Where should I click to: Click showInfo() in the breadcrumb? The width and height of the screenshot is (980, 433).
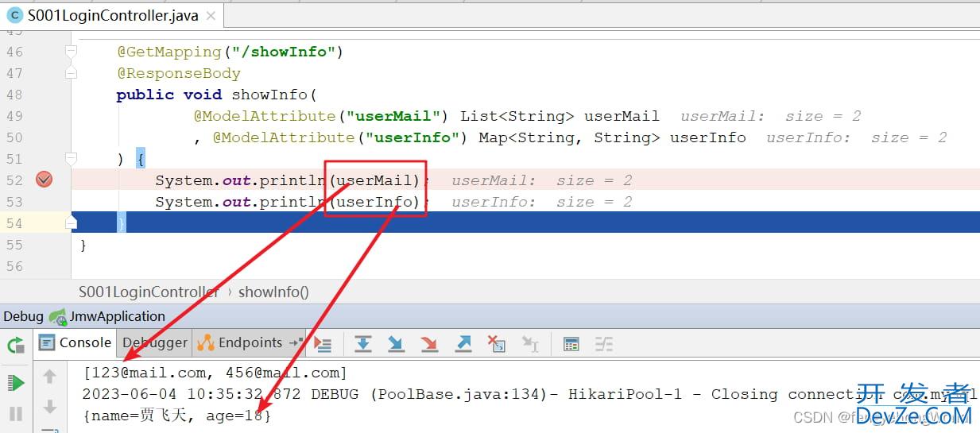click(x=273, y=292)
